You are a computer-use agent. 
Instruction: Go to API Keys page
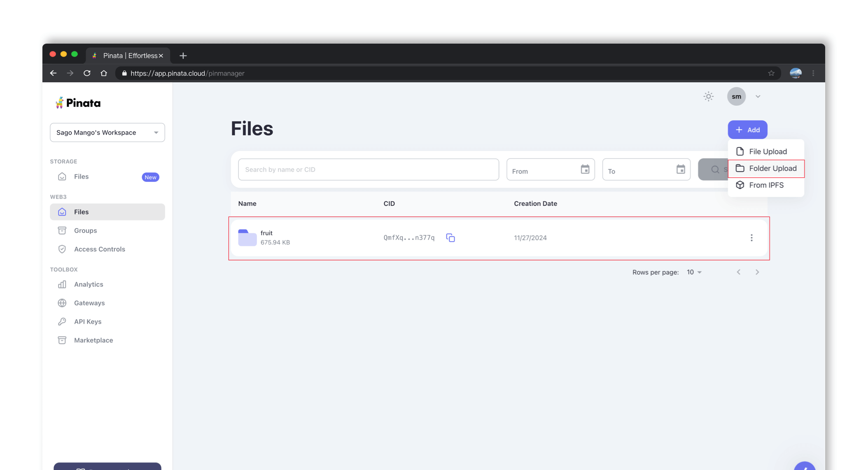pyautogui.click(x=88, y=322)
